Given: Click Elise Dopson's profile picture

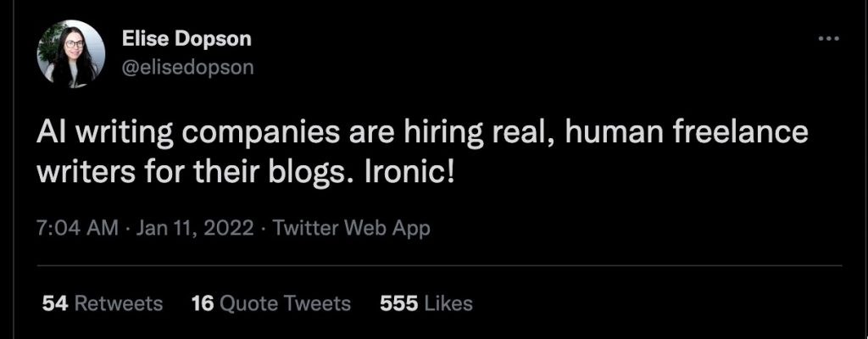Looking at the screenshot, I should click(x=70, y=54).
